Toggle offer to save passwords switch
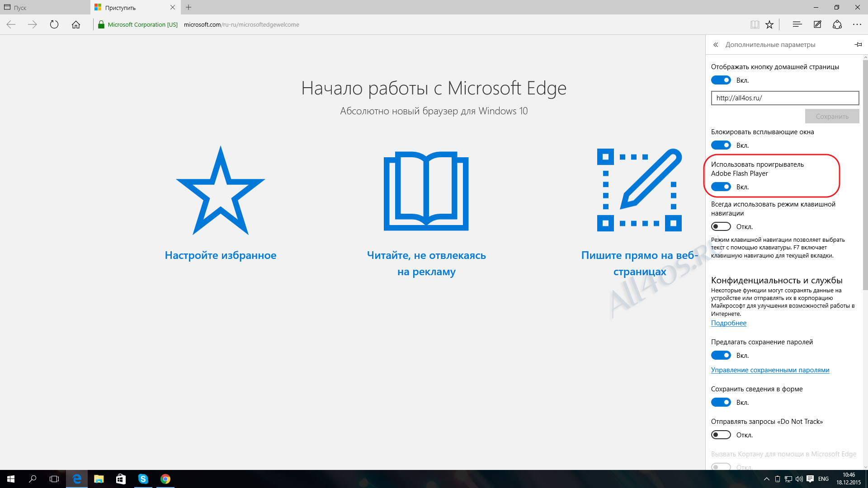 click(721, 356)
